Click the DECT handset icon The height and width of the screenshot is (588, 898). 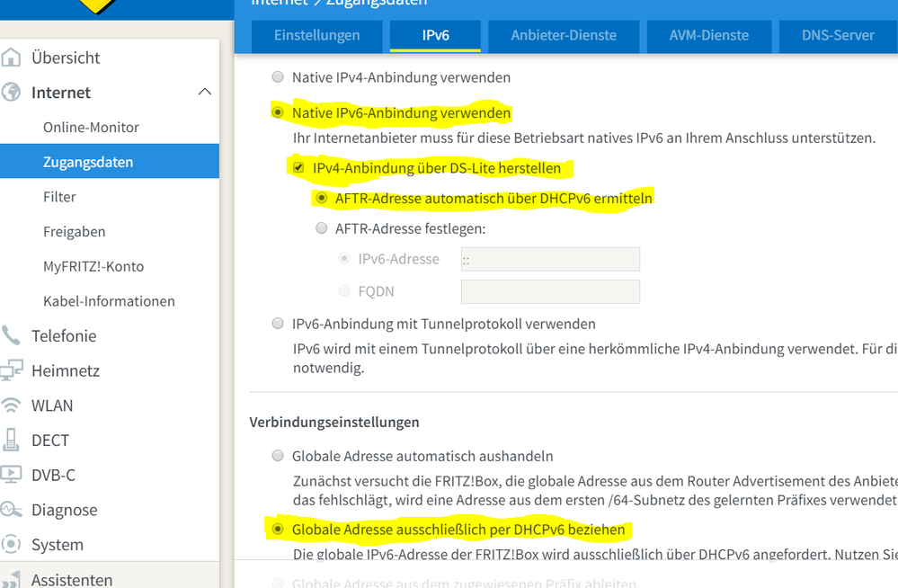pos(10,441)
